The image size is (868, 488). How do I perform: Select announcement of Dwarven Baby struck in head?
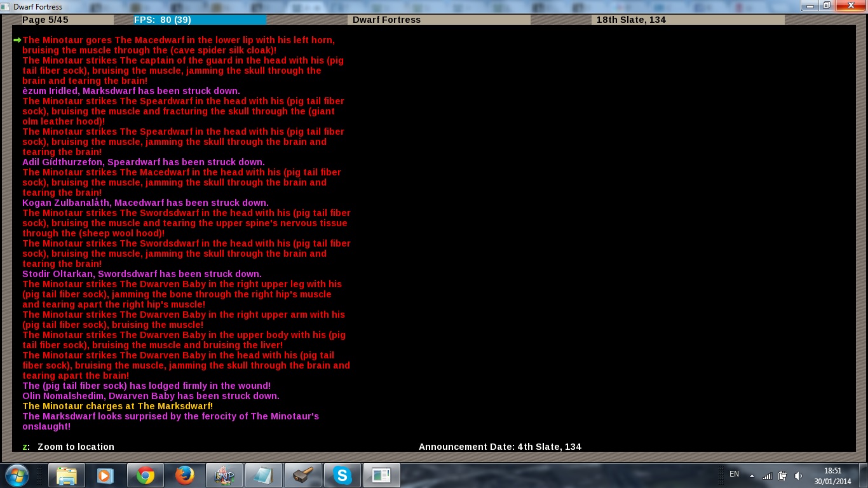pyautogui.click(x=186, y=365)
